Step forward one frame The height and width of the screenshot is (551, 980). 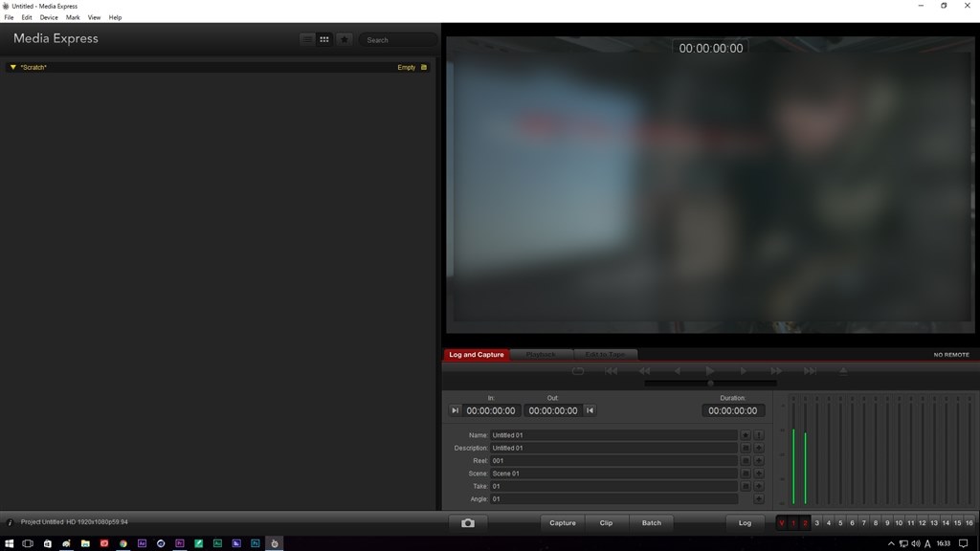coord(743,371)
